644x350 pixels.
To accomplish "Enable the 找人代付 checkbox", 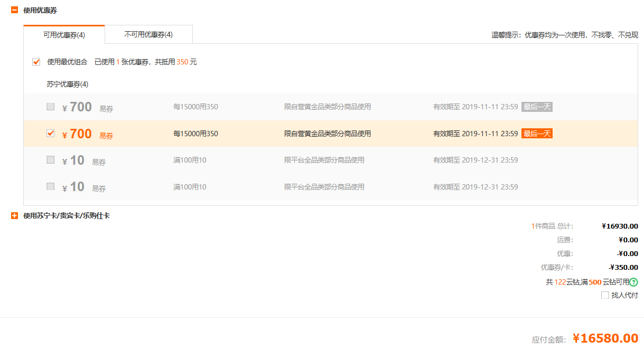I will (x=605, y=295).
